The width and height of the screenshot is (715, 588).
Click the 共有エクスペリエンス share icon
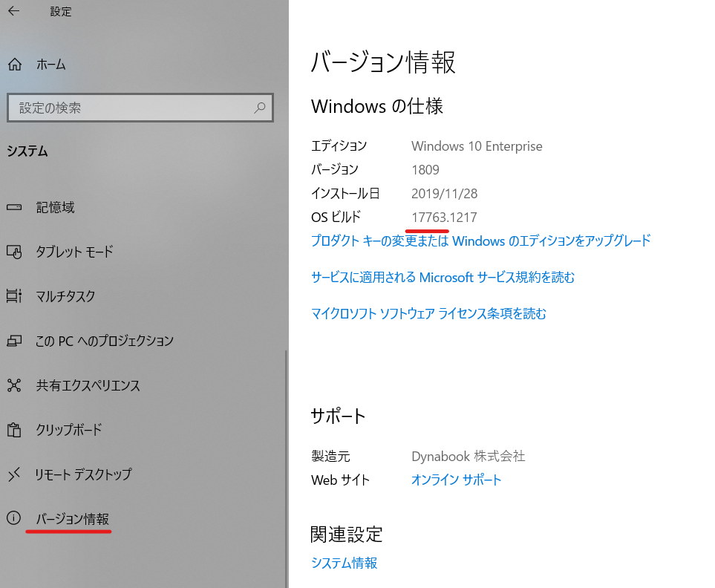[x=14, y=385]
